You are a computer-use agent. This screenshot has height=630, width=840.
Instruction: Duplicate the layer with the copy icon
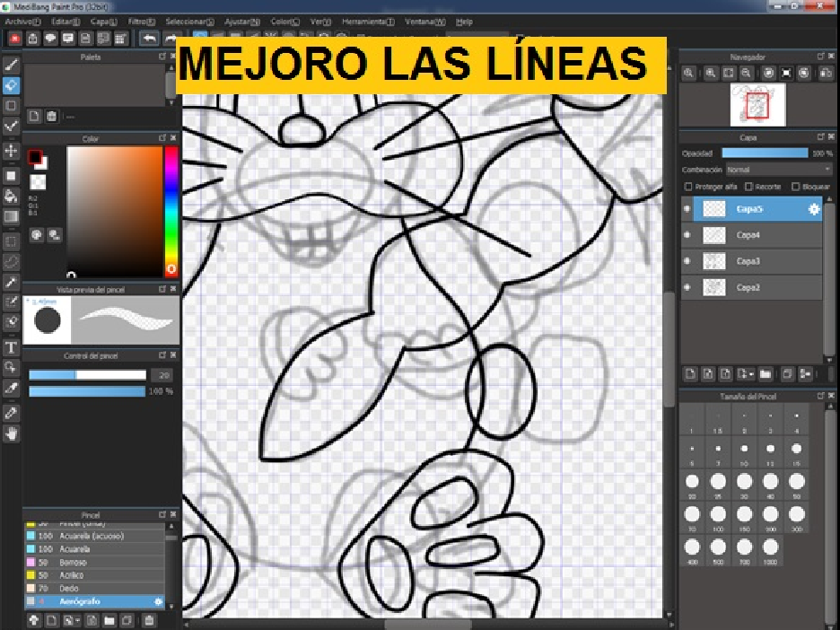787,374
